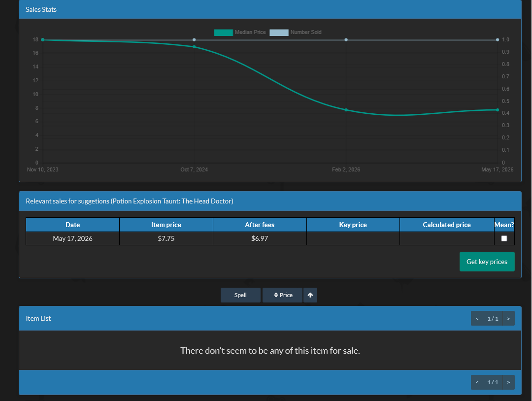This screenshot has width=532, height=401.
Task: Click the bottom 1/1 page indicator
Action: (x=493, y=382)
